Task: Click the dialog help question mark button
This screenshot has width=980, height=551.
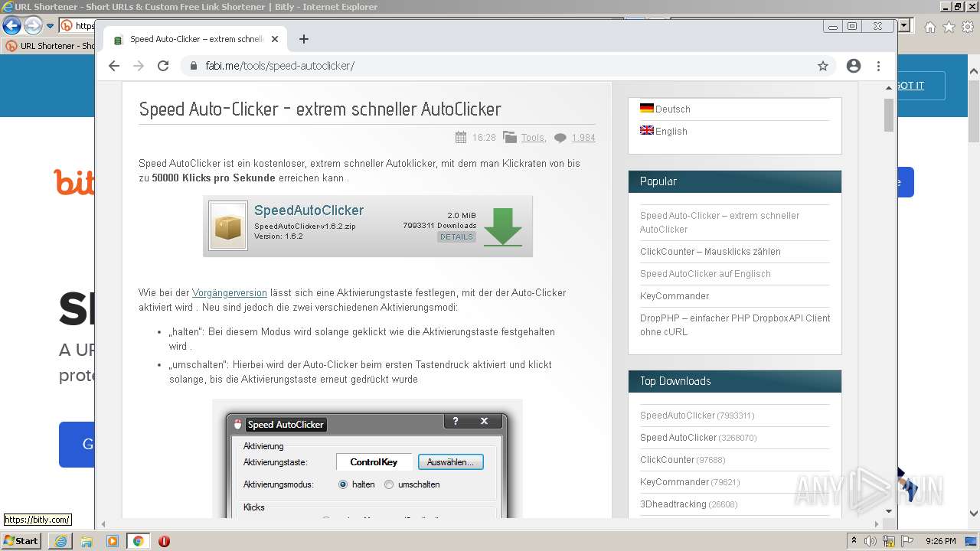Action: click(456, 421)
